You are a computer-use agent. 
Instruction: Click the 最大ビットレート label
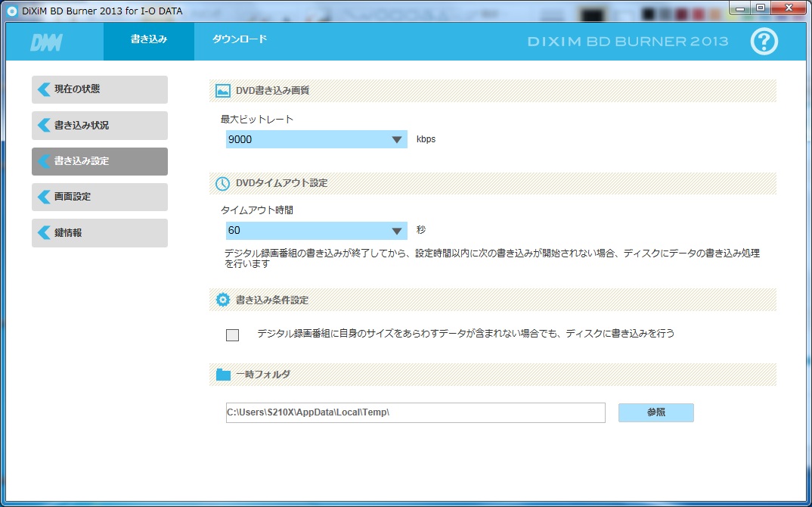[257, 120]
